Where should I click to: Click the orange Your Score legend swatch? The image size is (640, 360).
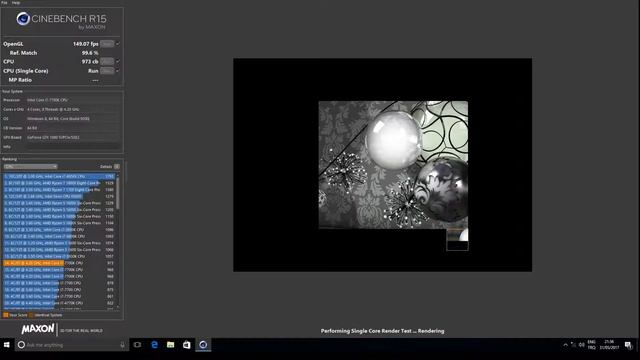click(6, 315)
